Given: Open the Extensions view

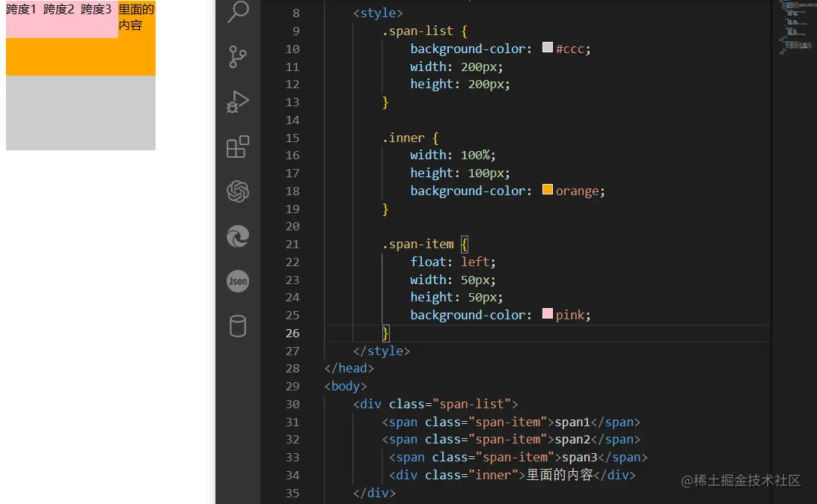Looking at the screenshot, I should tap(238, 147).
